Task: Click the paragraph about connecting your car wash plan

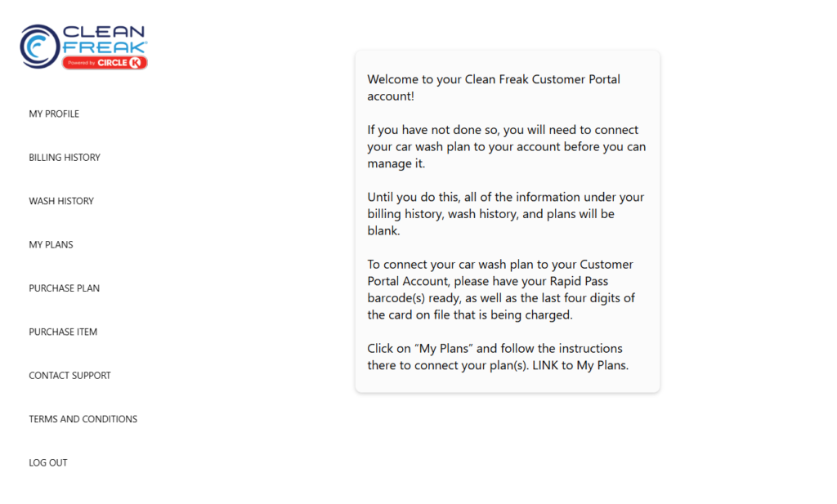Action: (x=507, y=147)
